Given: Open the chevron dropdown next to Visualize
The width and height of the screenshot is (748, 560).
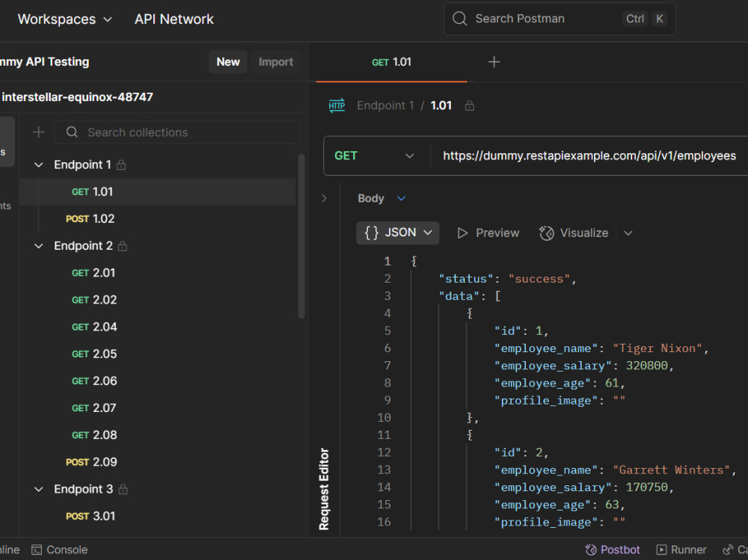Looking at the screenshot, I should (628, 233).
